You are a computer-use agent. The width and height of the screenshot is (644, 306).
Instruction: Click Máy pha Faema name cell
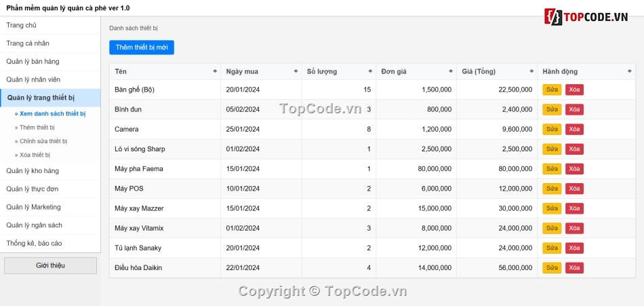[x=165, y=169]
